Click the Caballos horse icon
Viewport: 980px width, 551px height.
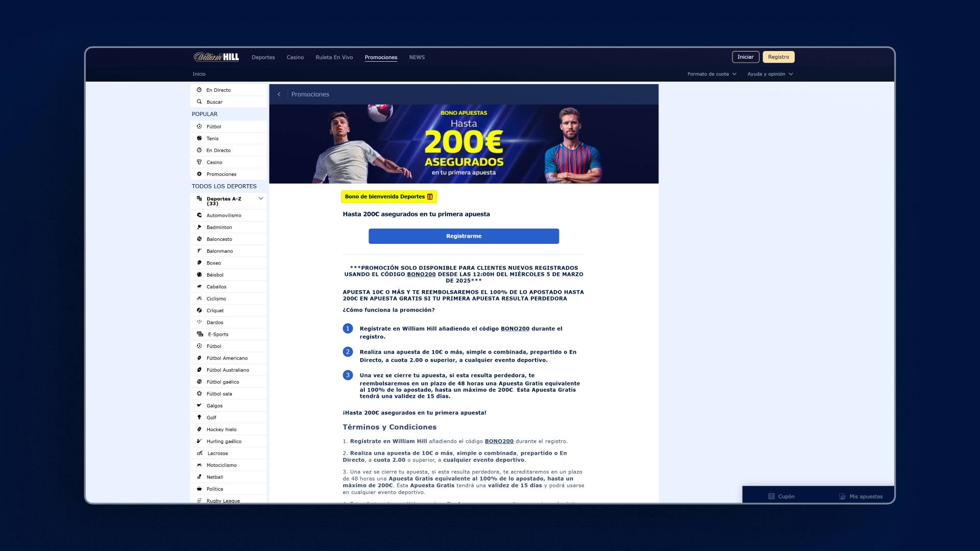pyautogui.click(x=199, y=287)
